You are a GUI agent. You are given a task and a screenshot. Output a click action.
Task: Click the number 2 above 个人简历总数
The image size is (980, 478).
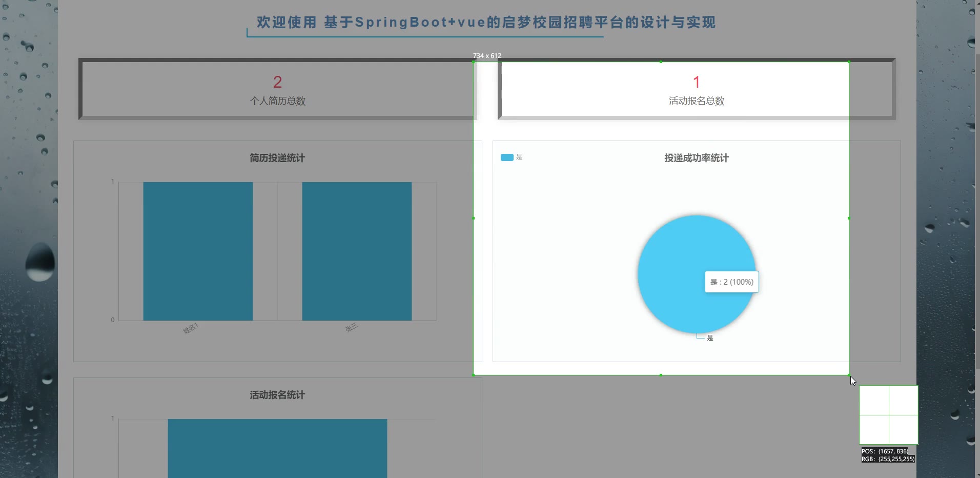(277, 82)
